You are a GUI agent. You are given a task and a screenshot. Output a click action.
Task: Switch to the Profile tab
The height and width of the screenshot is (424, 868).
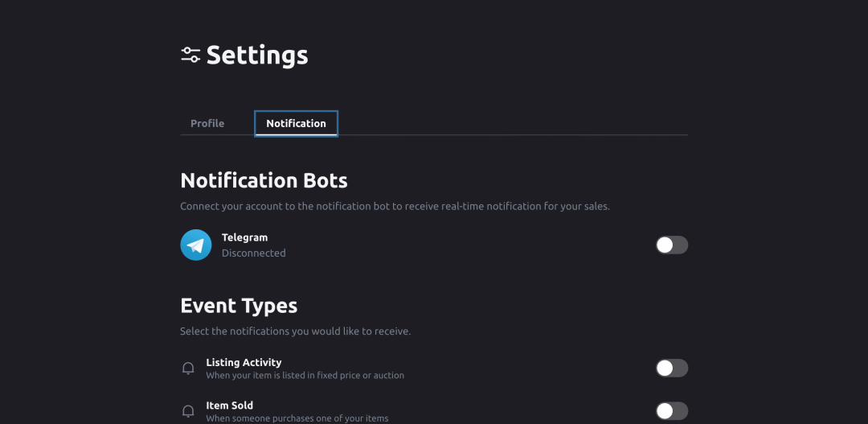(207, 123)
